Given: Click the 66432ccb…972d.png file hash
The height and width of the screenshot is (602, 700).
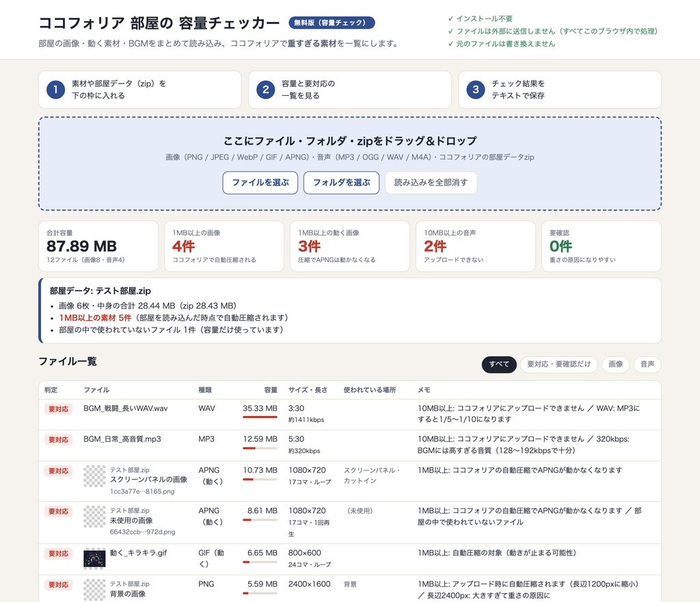Looking at the screenshot, I should point(142,532).
